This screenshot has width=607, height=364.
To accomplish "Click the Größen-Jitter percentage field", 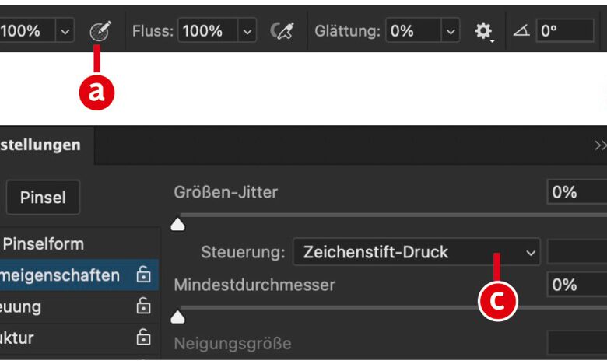I will pos(576,192).
